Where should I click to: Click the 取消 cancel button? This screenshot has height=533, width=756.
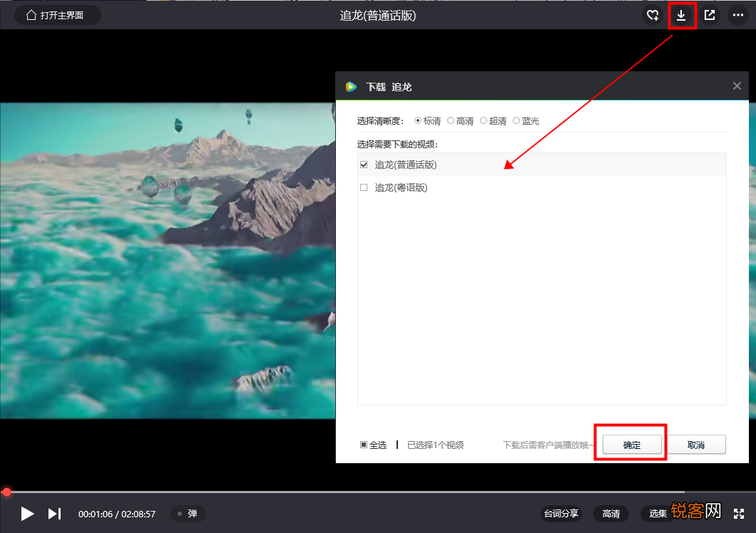point(695,445)
